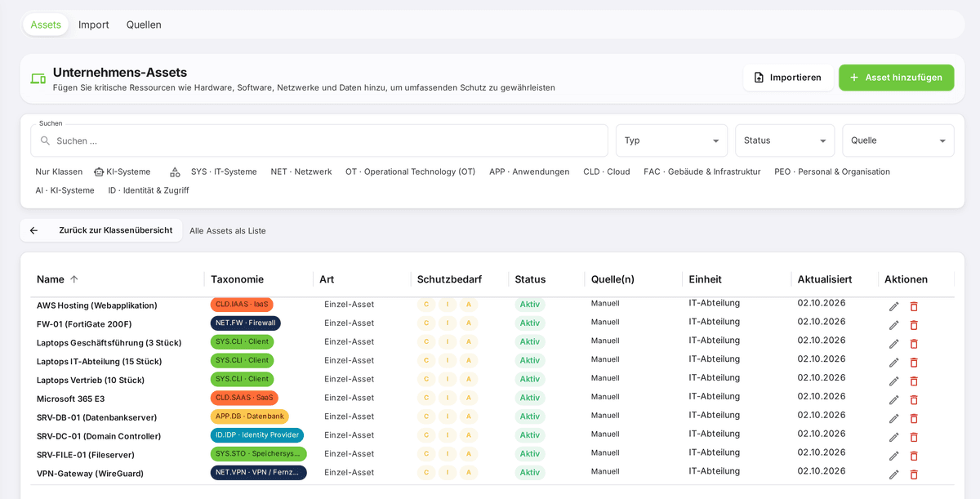Delete SRV-FILE-01 (Fileserver) asset
The image size is (980, 499).
[x=914, y=457]
